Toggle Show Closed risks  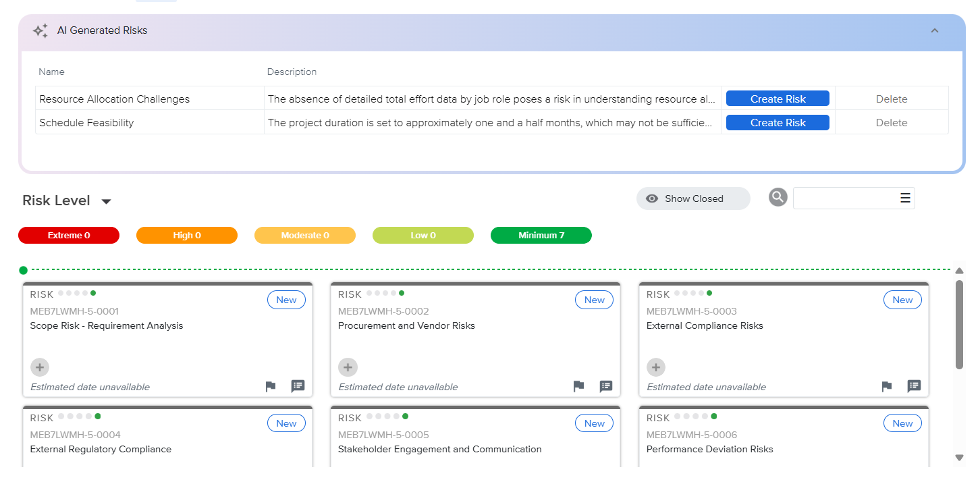tap(692, 198)
